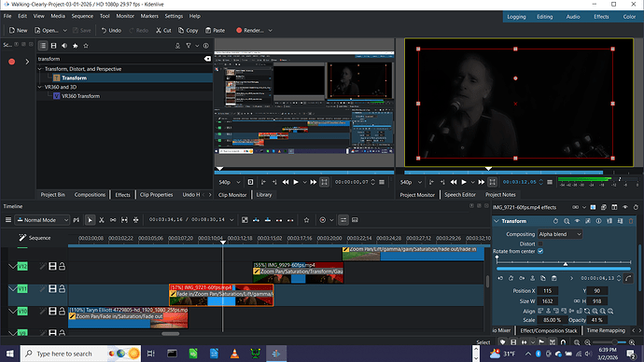644x362 pixels.
Task: Click the video effects filter icon in effects list
Action: [54, 46]
